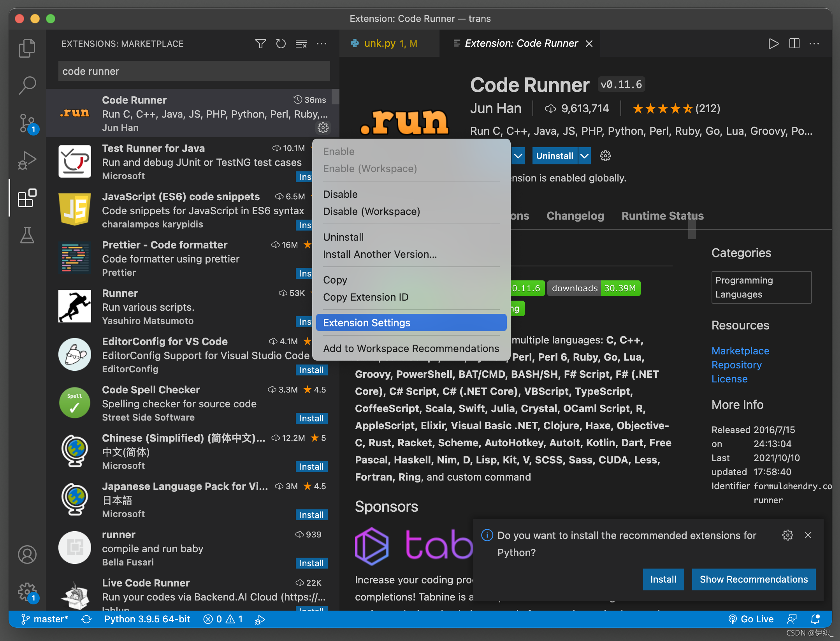Viewport: 840px width, 641px height.
Task: Open notifications bell in status bar
Action: (x=815, y=619)
